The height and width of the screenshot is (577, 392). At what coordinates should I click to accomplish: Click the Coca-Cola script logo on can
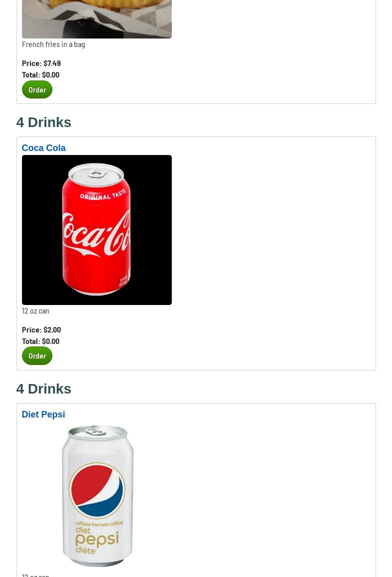click(96, 233)
